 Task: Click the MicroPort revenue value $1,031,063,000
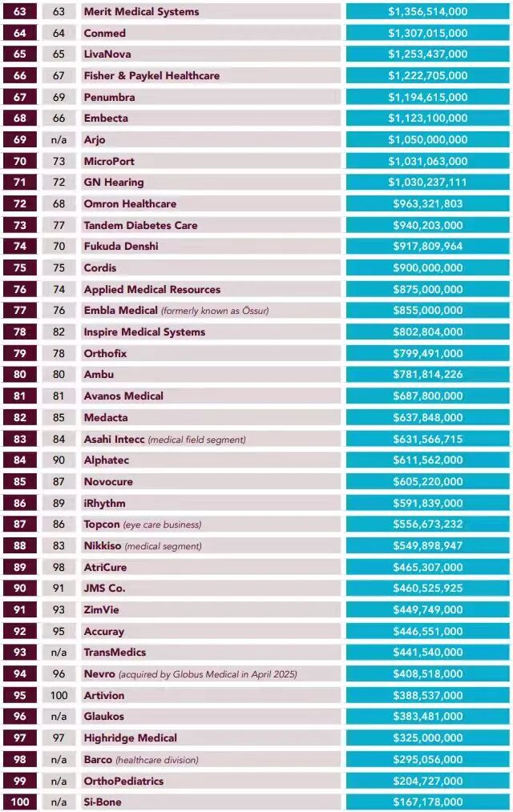click(x=427, y=161)
